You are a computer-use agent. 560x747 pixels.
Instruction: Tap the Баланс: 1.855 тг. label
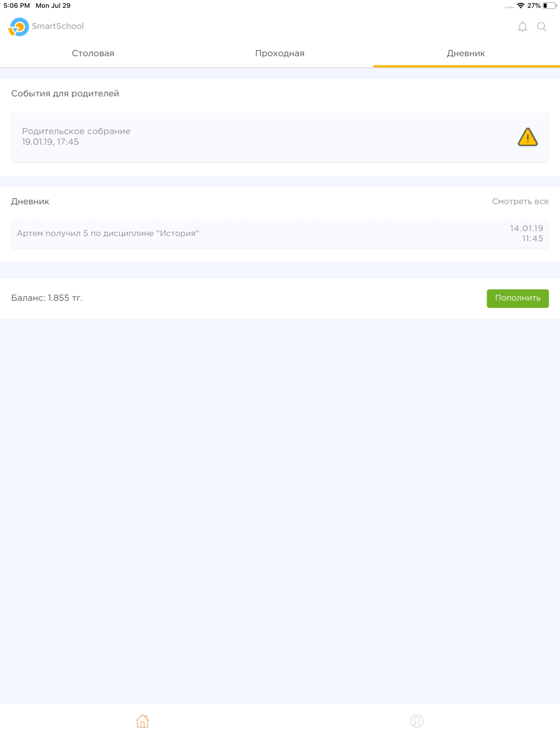click(x=47, y=298)
